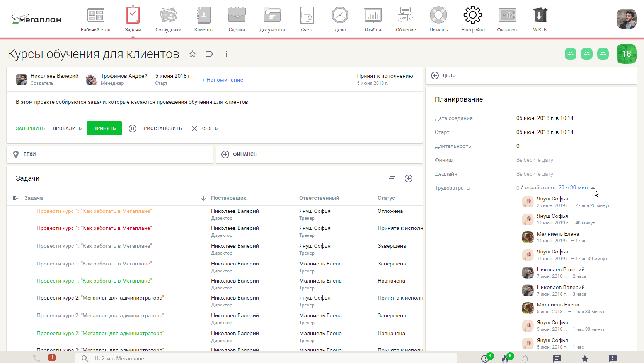Open the chat messages icon in bottom bar
Viewport: 644px width, 363px height.
557,358
